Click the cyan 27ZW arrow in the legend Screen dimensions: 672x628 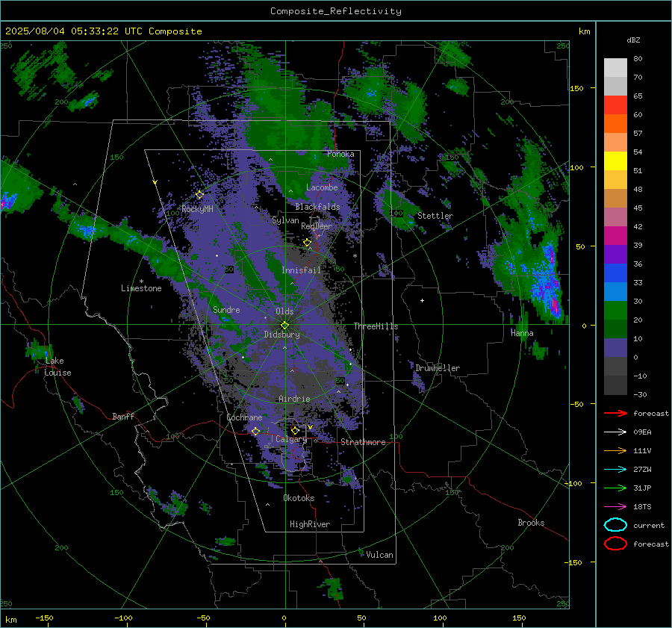coord(615,470)
